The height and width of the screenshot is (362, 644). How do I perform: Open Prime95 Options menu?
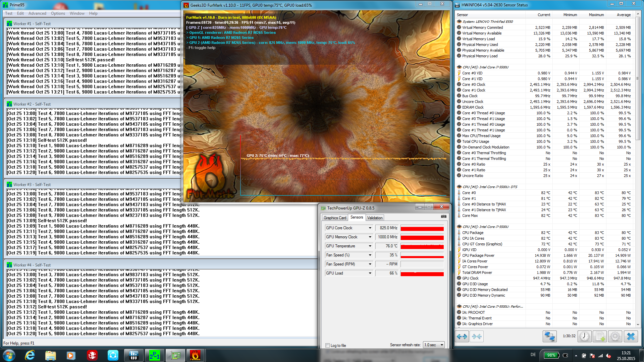[58, 13]
